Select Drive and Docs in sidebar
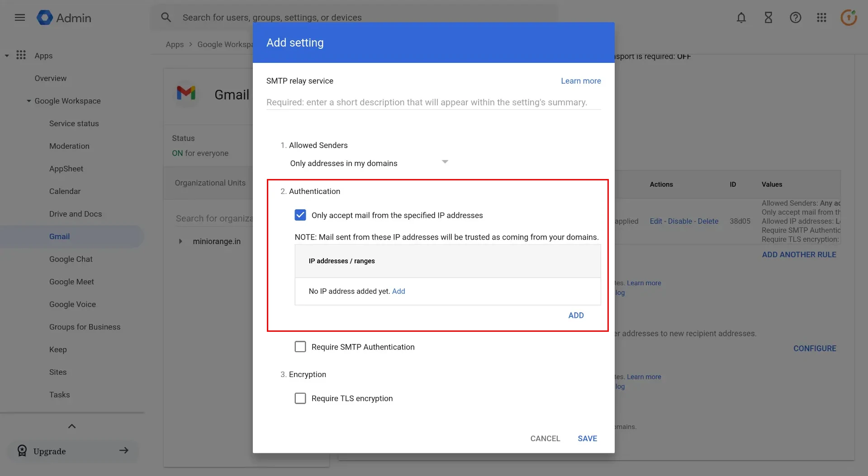This screenshot has height=476, width=868. (x=75, y=213)
